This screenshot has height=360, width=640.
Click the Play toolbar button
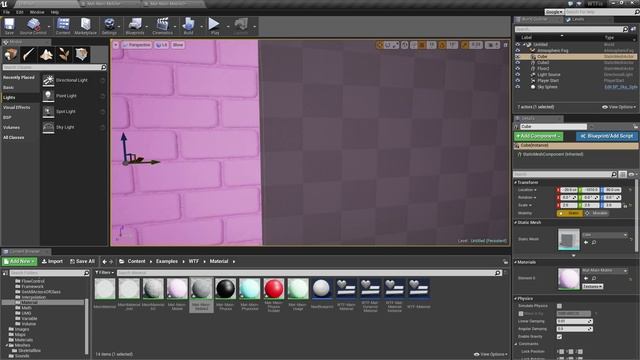coord(214,26)
